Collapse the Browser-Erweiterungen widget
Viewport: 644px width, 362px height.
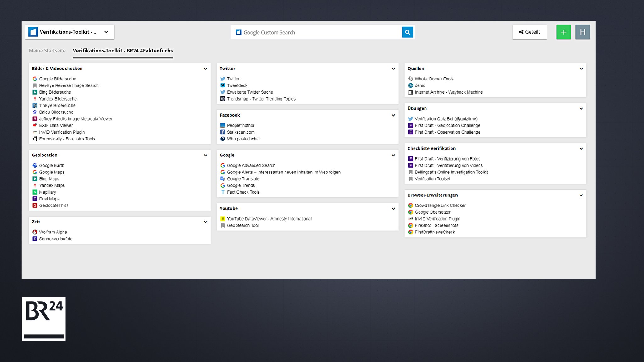pyautogui.click(x=581, y=195)
